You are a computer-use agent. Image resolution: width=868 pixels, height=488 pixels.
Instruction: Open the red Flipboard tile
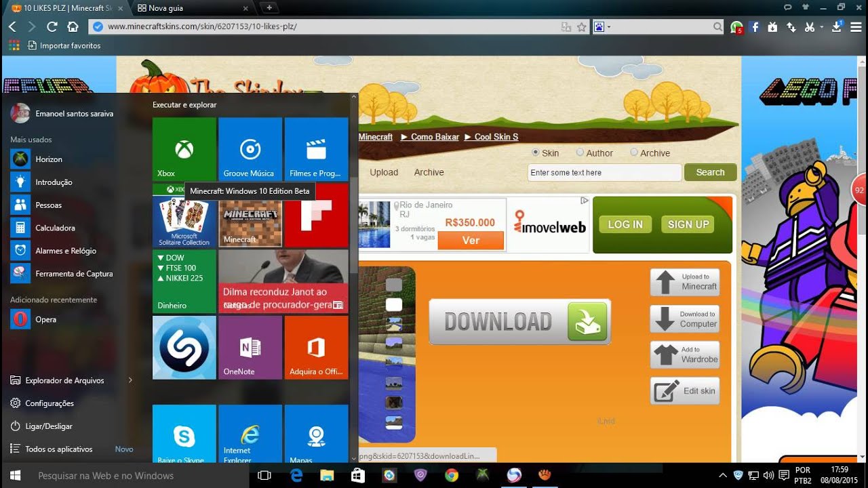point(316,216)
